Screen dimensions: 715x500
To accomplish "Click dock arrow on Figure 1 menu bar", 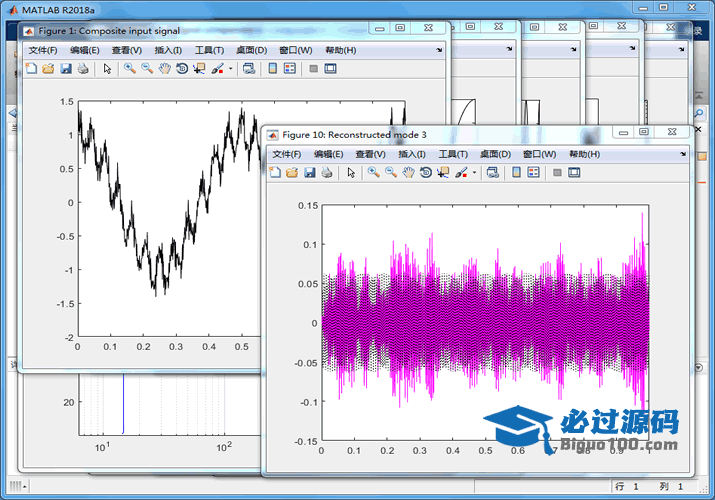I will click(x=439, y=50).
